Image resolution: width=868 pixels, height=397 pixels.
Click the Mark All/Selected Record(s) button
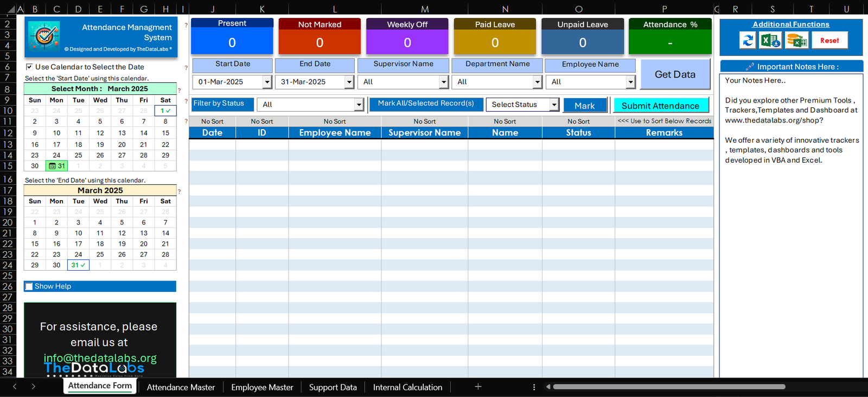coord(426,104)
